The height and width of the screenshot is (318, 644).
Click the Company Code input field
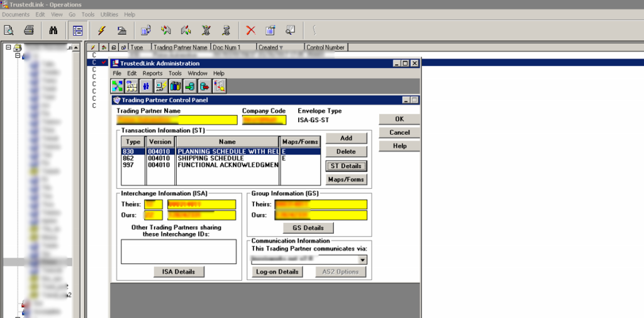tap(264, 120)
